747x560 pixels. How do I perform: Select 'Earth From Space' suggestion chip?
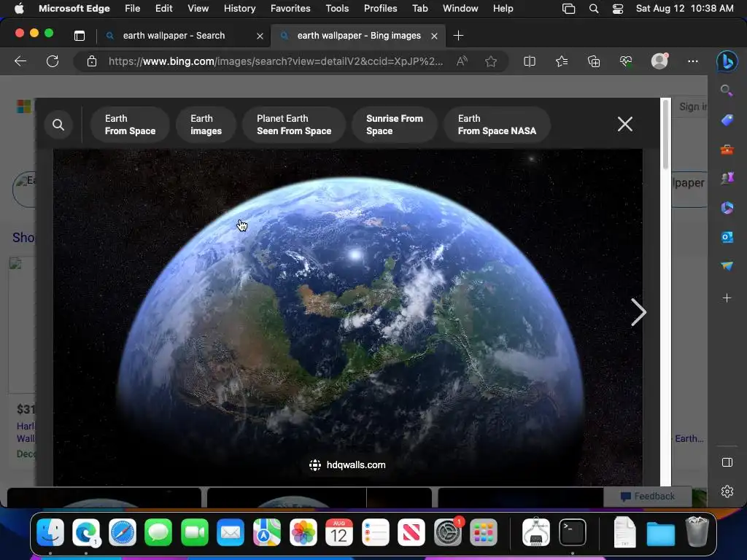tap(130, 125)
